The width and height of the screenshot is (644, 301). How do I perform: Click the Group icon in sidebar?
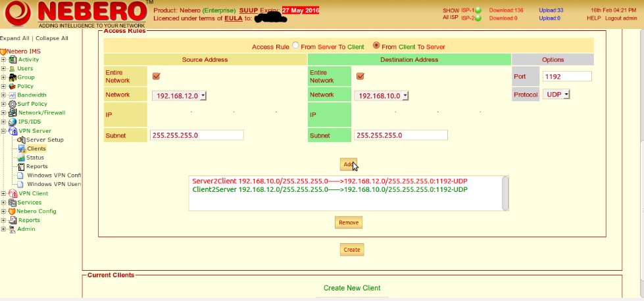pyautogui.click(x=12, y=77)
